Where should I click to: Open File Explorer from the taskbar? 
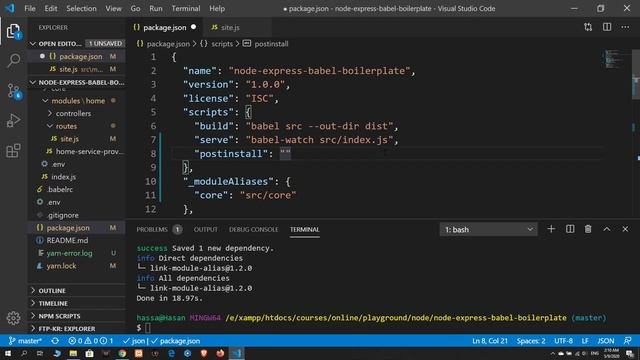(73, 353)
